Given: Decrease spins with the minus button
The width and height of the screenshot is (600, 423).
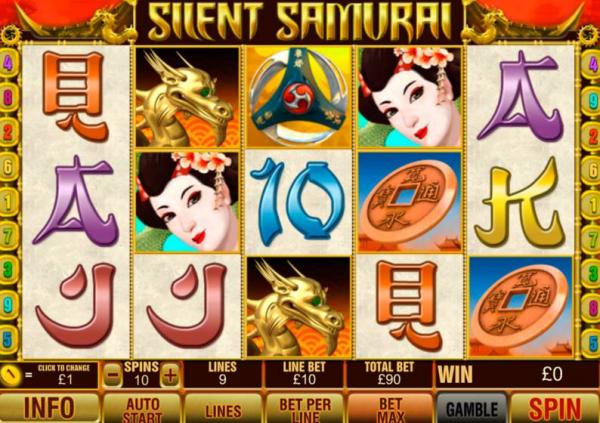Looking at the screenshot, I should pyautogui.click(x=113, y=376).
